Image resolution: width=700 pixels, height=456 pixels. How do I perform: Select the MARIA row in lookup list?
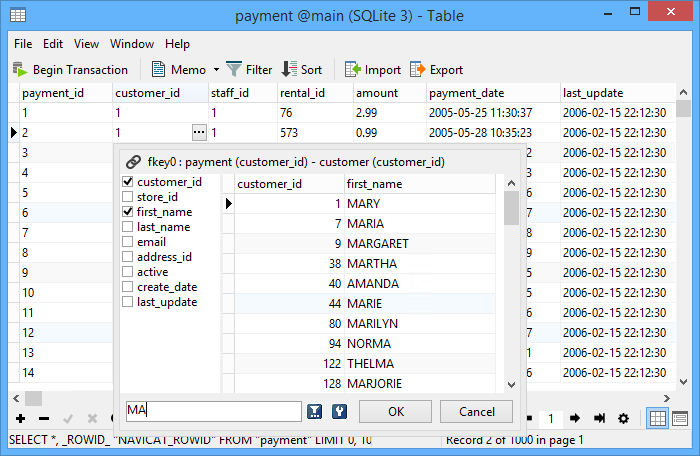365,223
